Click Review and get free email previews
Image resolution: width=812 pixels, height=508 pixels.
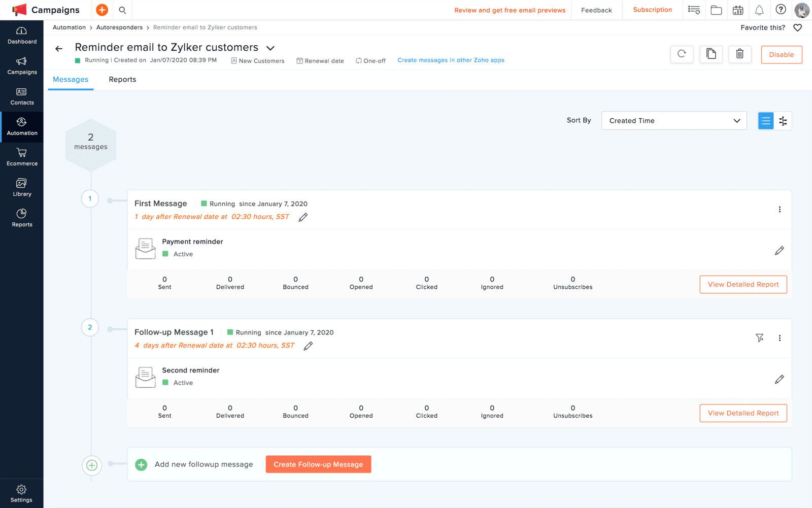(510, 10)
